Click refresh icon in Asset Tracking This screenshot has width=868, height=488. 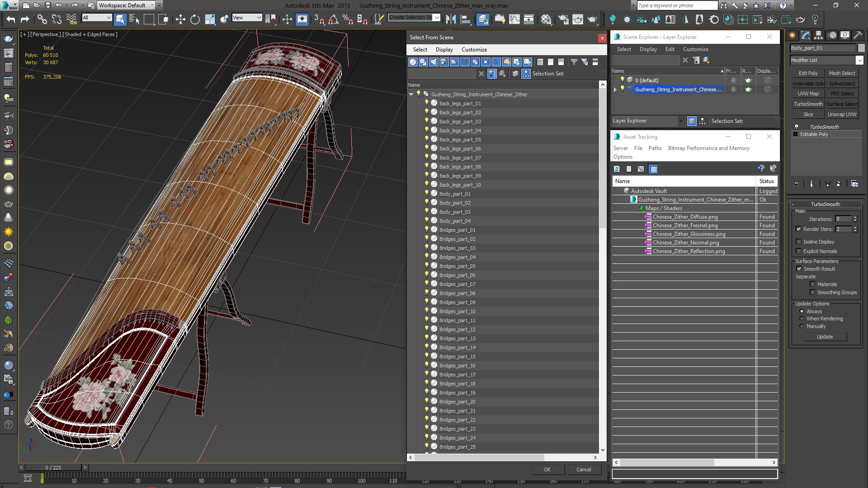[x=617, y=169]
